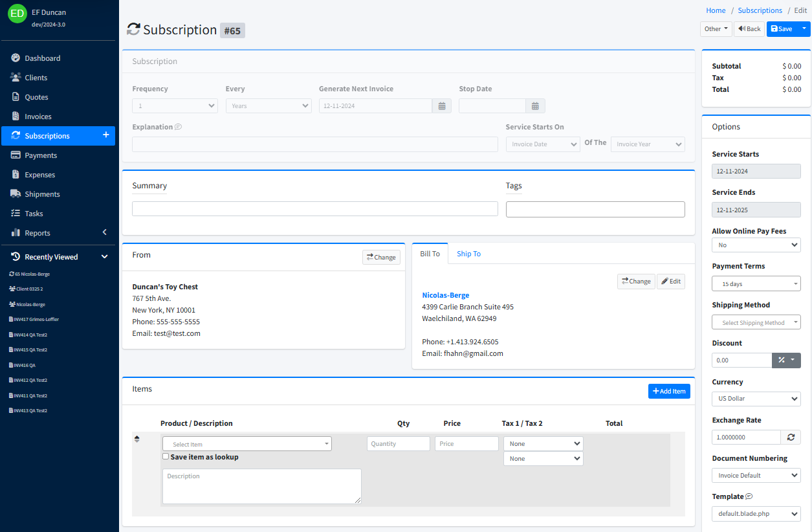
Task: Click the plus icon beside Subscriptions
Action: pos(105,135)
